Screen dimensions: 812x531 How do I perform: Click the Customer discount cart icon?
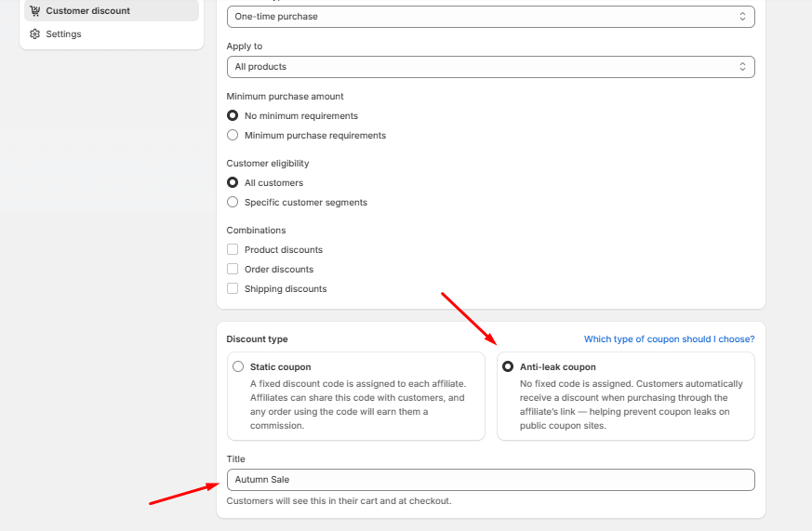(x=35, y=11)
